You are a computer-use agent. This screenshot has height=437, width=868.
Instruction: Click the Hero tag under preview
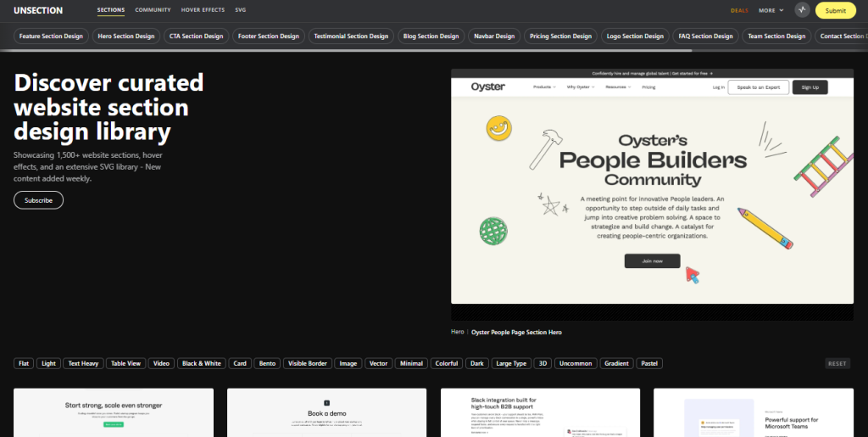click(x=457, y=332)
